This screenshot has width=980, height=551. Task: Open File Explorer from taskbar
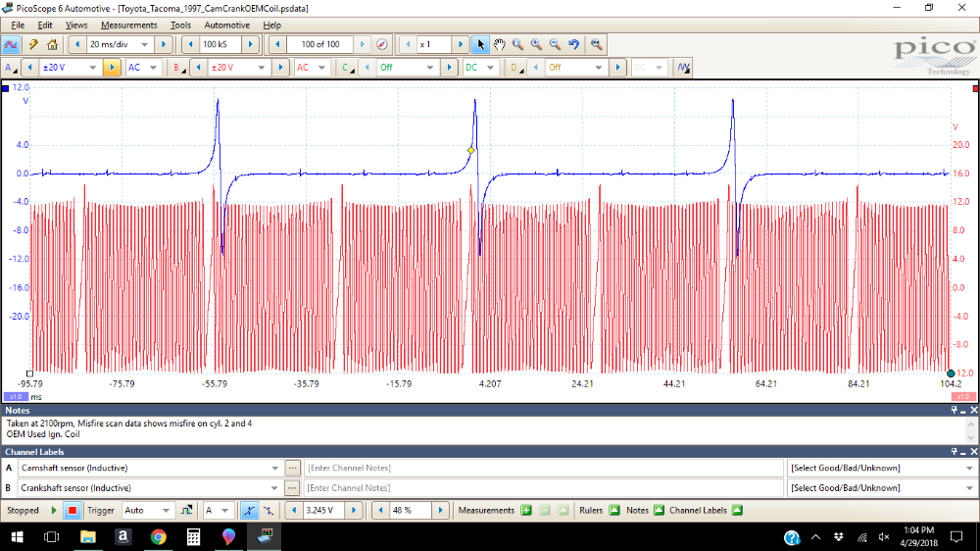[87, 536]
